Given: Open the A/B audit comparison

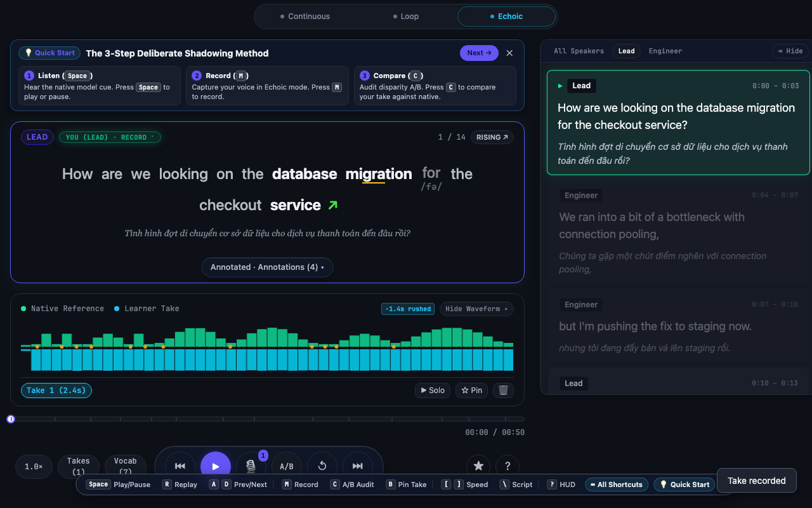Looking at the screenshot, I should coord(287,466).
